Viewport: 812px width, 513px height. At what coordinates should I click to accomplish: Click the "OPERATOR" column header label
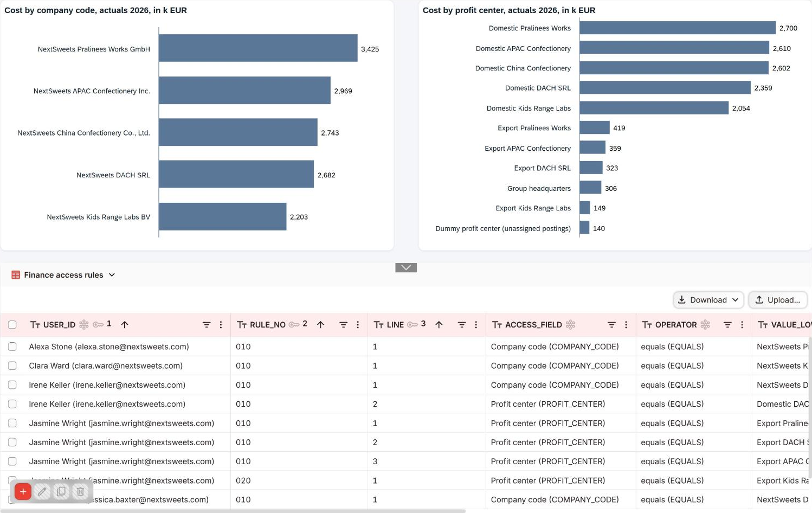[x=676, y=325]
